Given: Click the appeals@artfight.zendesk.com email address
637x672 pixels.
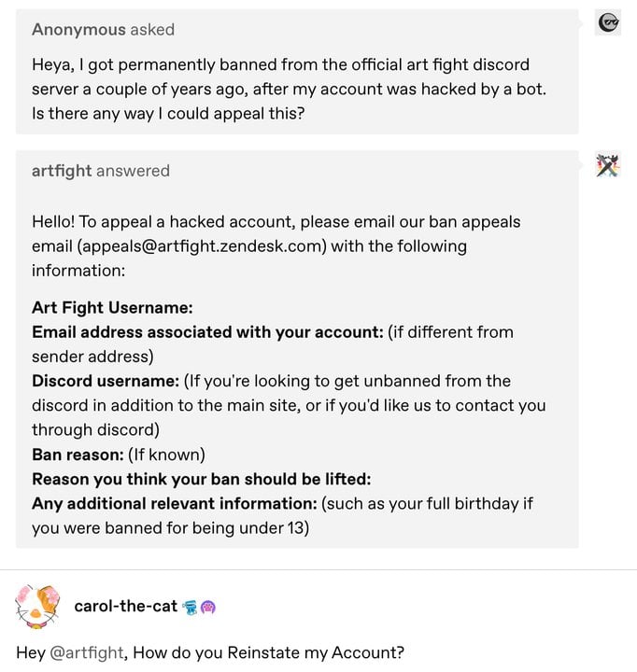Looking at the screenshot, I should click(x=202, y=246).
